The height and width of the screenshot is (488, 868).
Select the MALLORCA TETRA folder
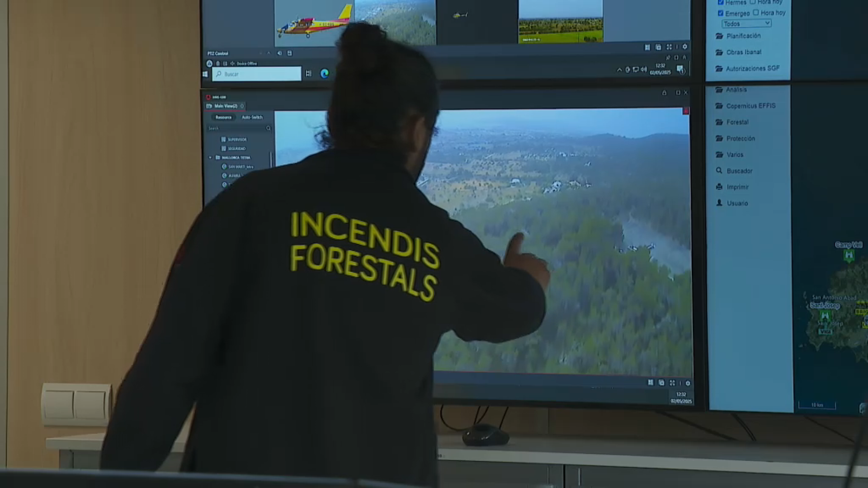click(233, 158)
